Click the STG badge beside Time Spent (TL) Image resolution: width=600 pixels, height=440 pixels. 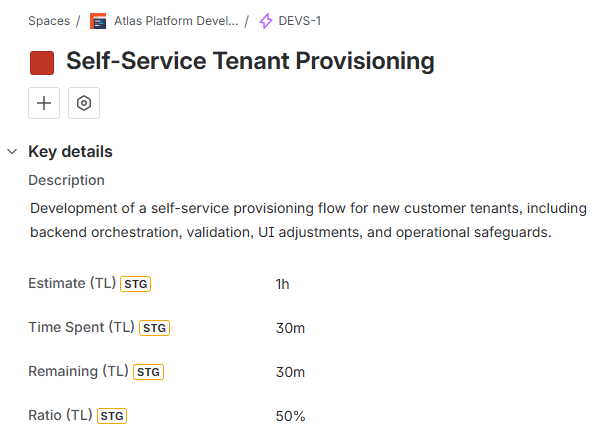(x=154, y=328)
